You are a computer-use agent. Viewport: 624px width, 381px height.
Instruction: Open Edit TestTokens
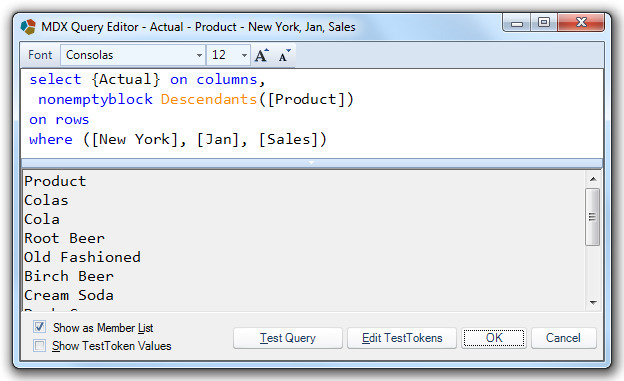coord(402,338)
